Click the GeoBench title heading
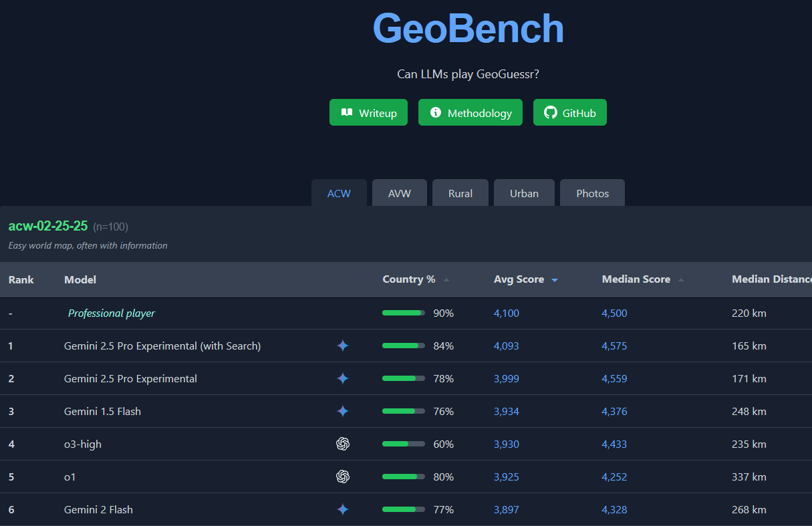Screen dimensions: 812x526 tap(468, 28)
